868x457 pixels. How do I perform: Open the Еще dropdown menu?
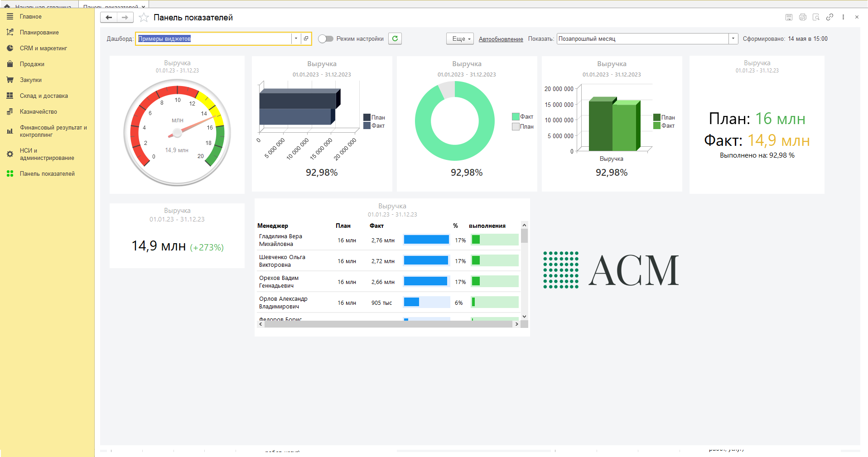coord(460,38)
